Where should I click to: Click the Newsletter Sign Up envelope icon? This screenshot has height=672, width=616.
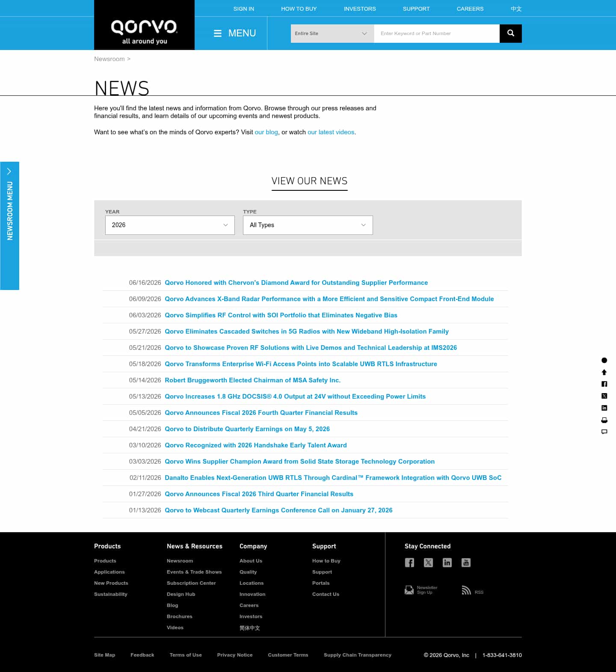(x=409, y=590)
